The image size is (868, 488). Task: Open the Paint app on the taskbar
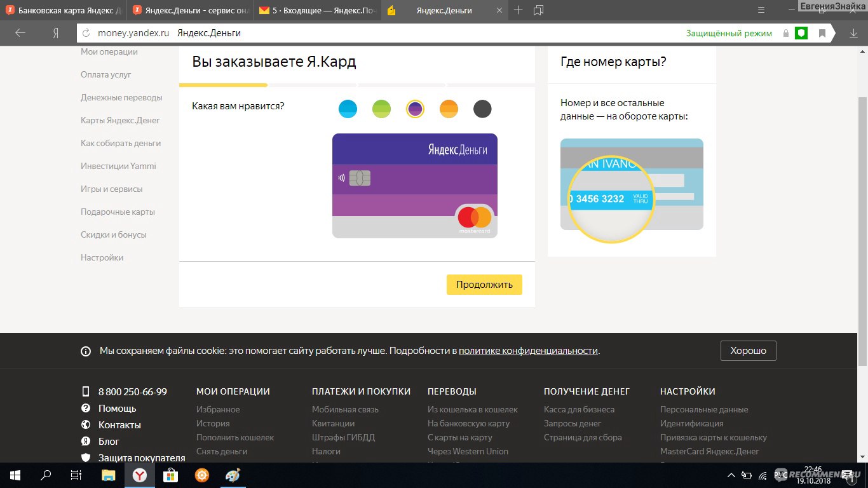point(233,475)
